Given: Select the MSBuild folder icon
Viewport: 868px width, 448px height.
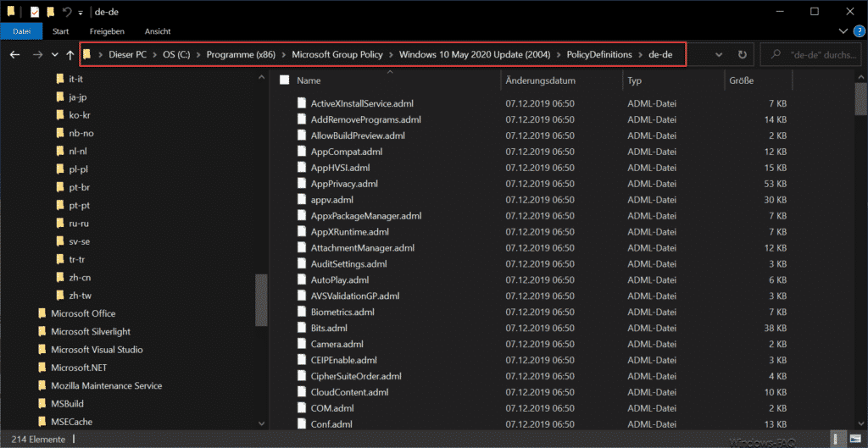Looking at the screenshot, I should tap(42, 404).
